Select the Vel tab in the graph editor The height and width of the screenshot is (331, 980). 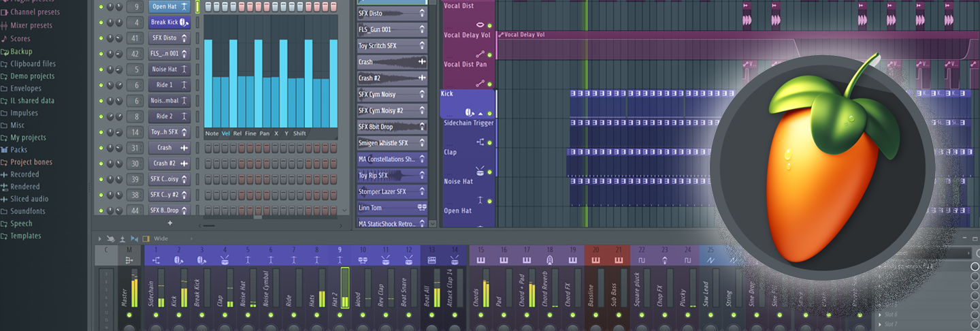click(225, 133)
